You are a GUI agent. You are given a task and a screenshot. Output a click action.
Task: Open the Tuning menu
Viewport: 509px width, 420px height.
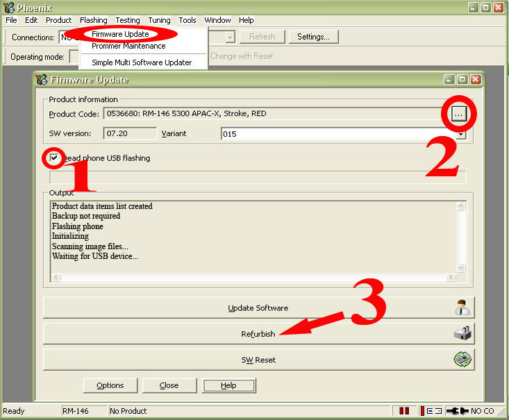[x=159, y=20]
